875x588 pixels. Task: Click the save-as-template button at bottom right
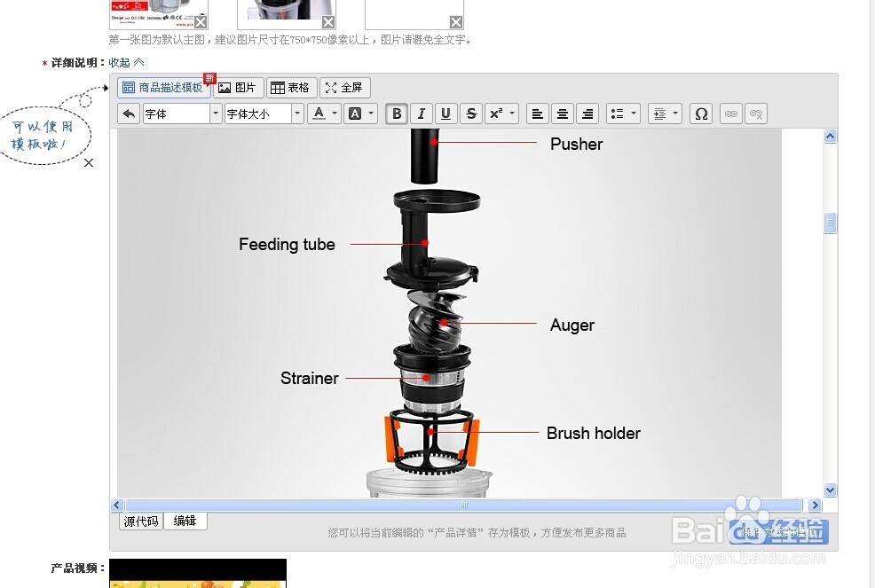(x=778, y=531)
